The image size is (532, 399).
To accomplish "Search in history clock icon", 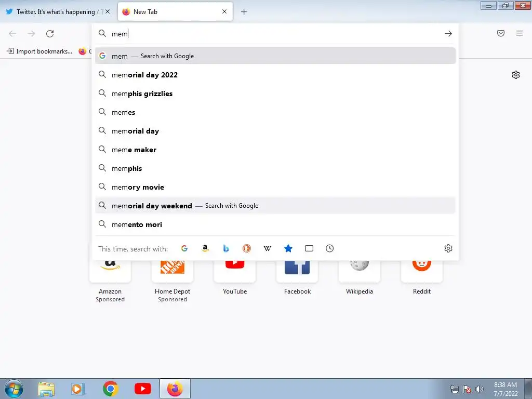I will [x=329, y=248].
